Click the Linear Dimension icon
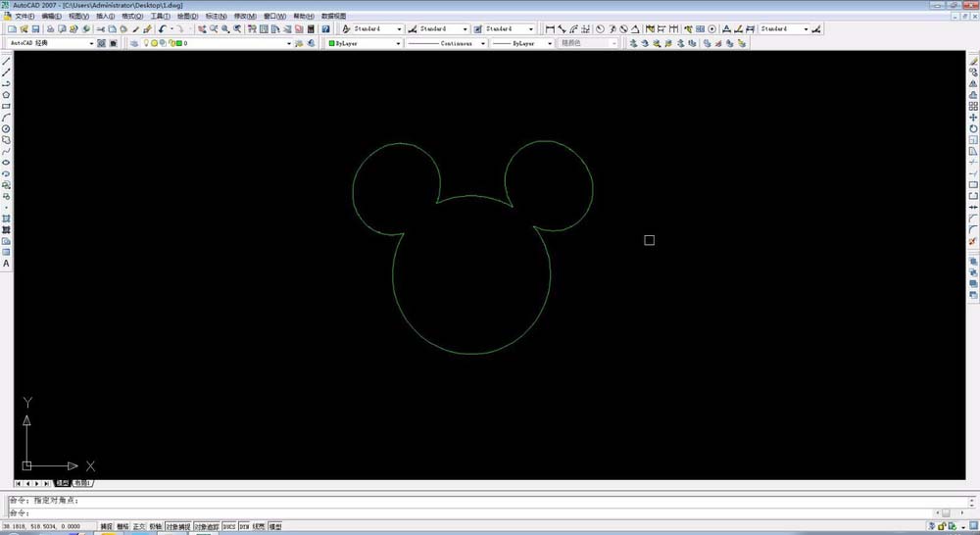980x535 pixels. (550, 29)
